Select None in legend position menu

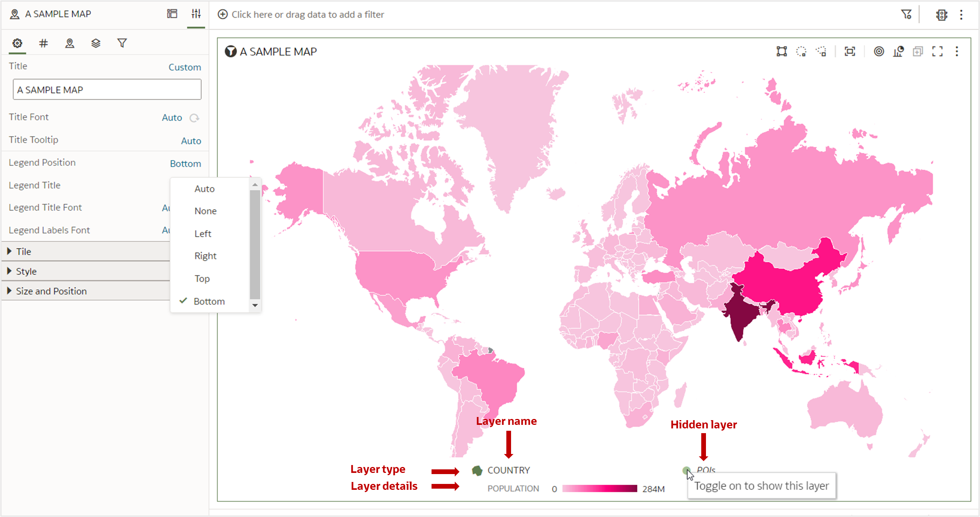click(x=205, y=211)
